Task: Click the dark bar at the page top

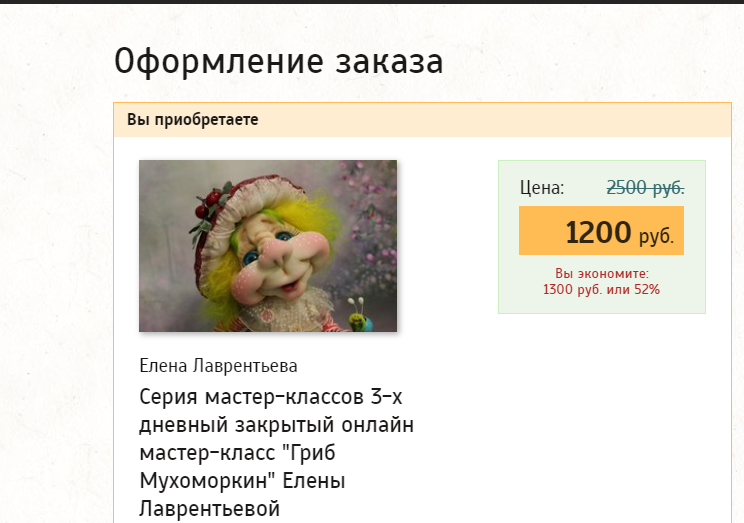Action: 372,2
